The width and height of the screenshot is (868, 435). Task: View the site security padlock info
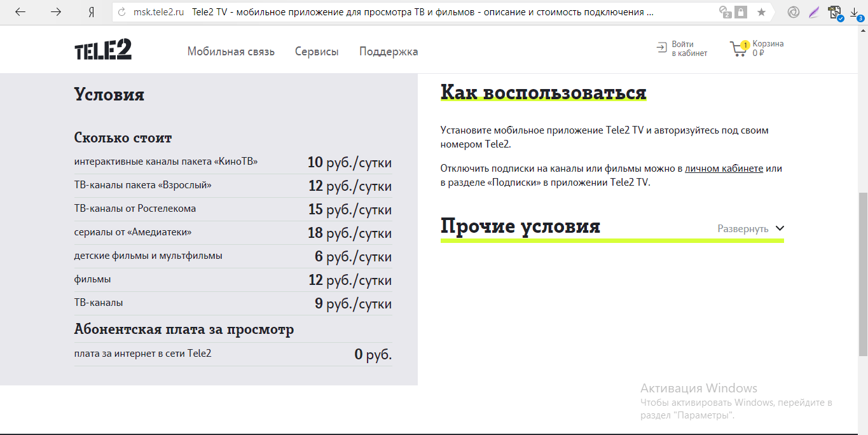tap(741, 12)
